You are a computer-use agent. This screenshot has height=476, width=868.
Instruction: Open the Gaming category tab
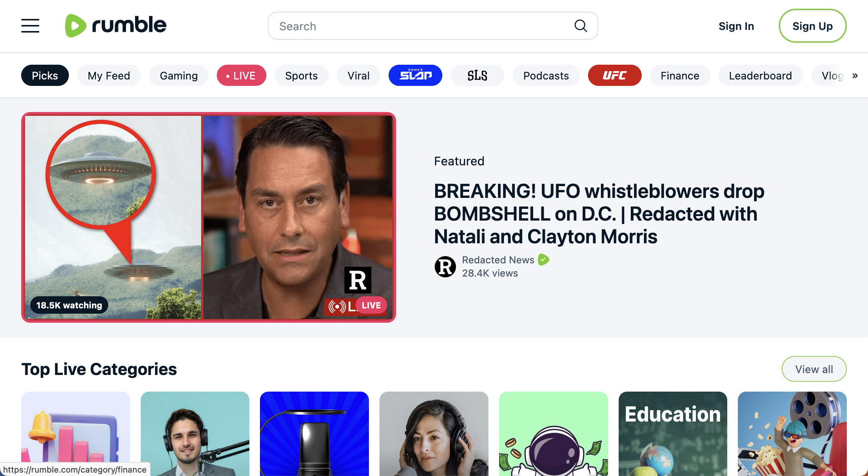point(179,75)
